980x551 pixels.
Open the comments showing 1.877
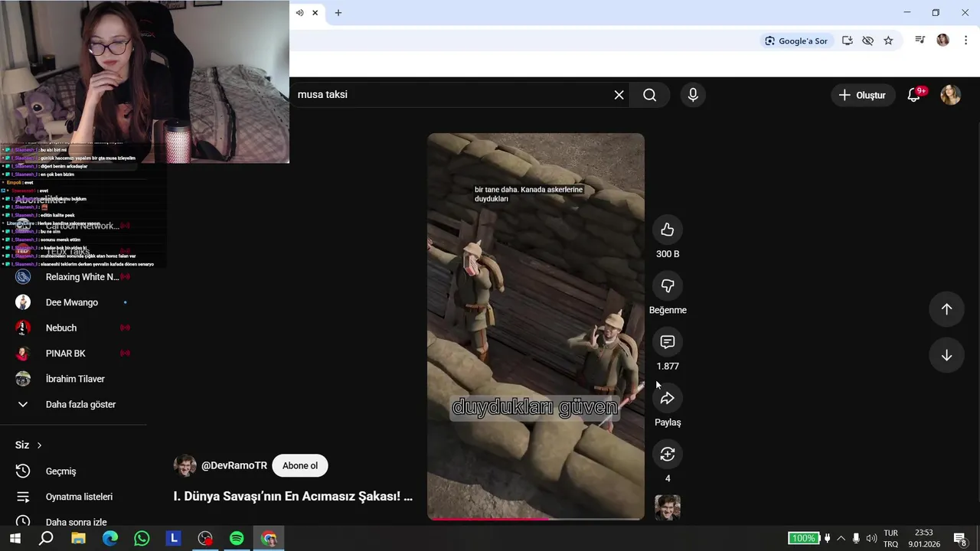tap(668, 342)
